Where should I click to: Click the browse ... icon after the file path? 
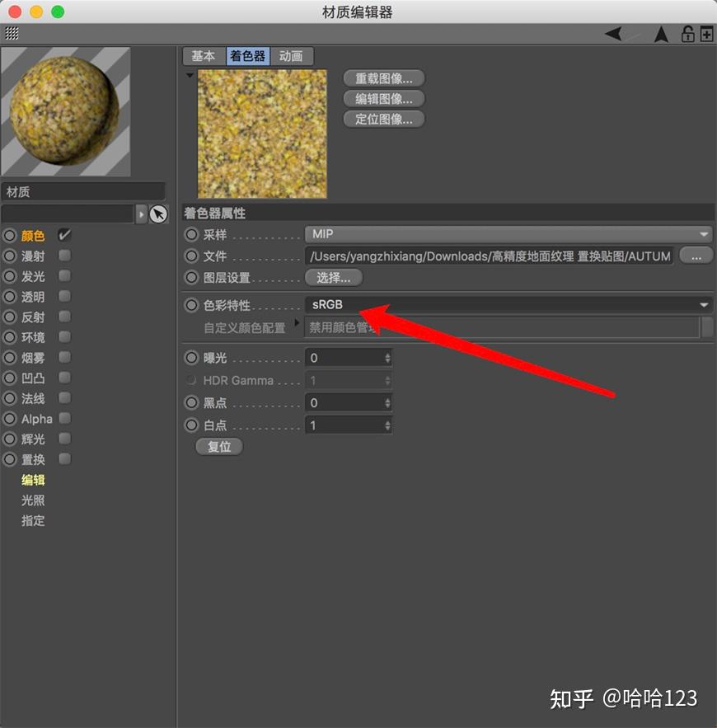pos(696,256)
